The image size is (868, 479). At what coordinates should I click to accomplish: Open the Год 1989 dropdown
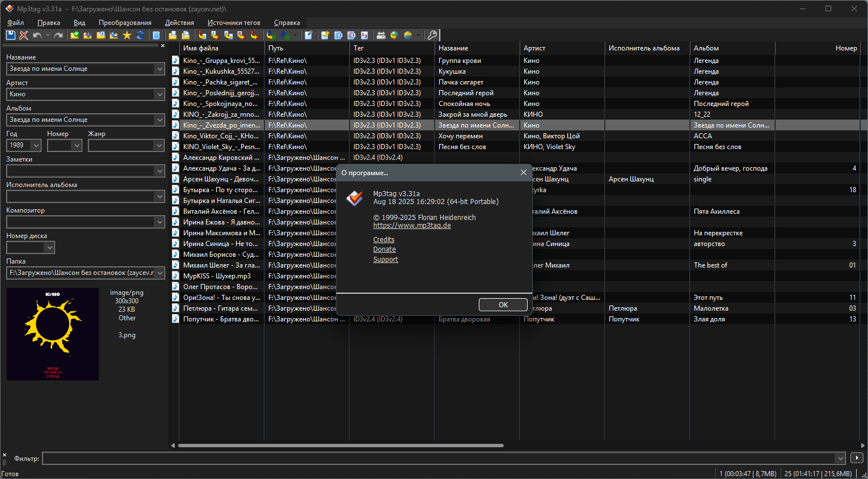[x=36, y=145]
